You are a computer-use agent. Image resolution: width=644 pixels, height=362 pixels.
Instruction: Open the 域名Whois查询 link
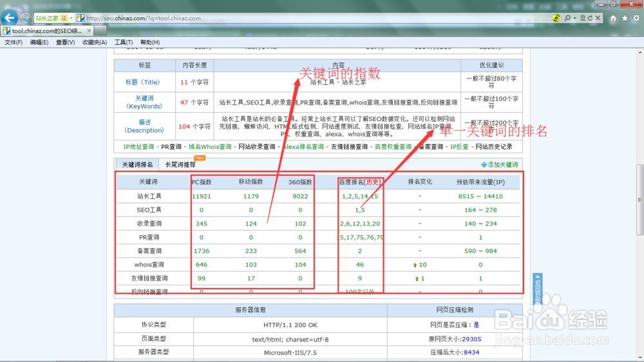(210, 147)
